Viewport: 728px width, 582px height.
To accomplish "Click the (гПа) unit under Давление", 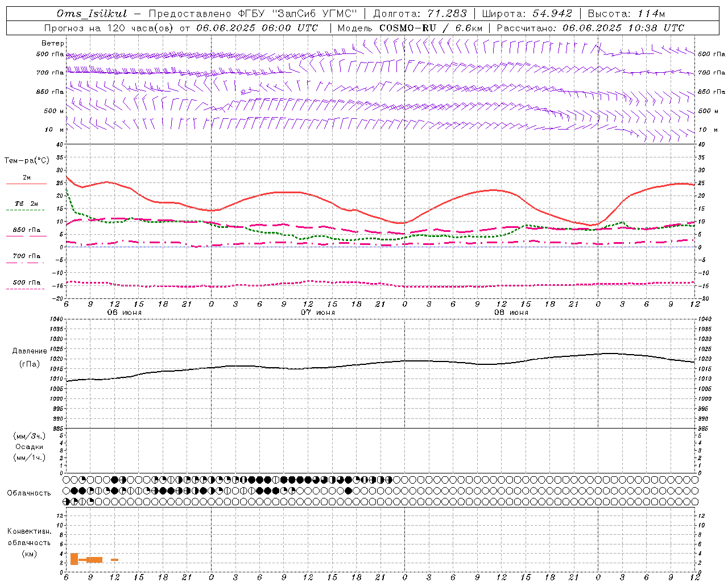I will pos(30,364).
